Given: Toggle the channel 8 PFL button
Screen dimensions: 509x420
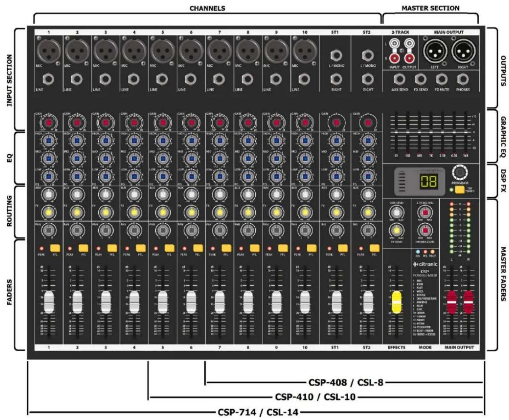Looking at the screenshot, I should (254, 248).
